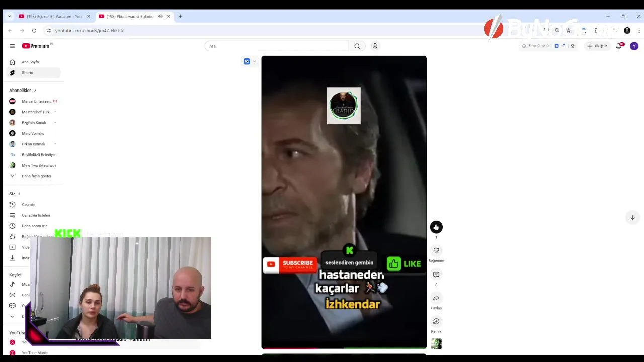644x362 pixels.
Task: Open Daha sonra izle list
Action: click(33, 226)
